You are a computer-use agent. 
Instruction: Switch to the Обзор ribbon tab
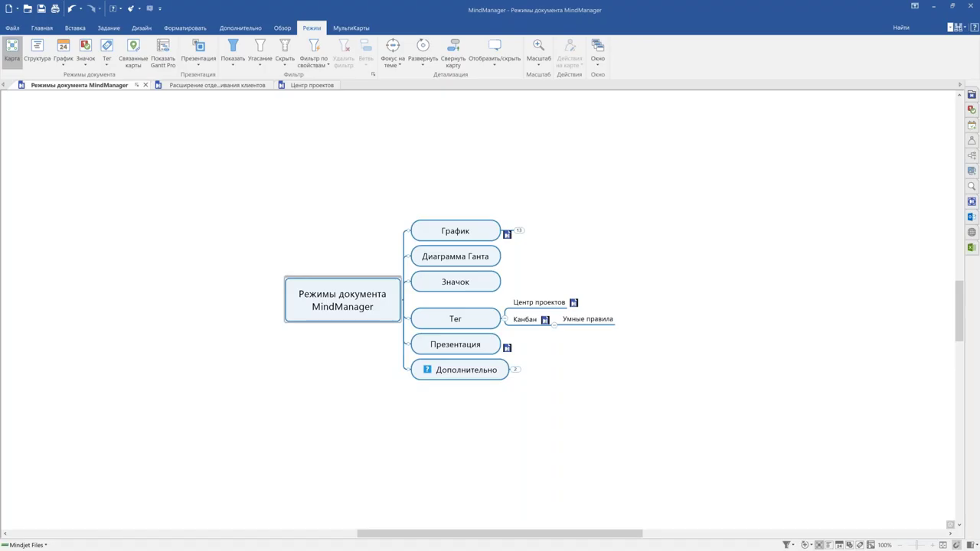(283, 28)
